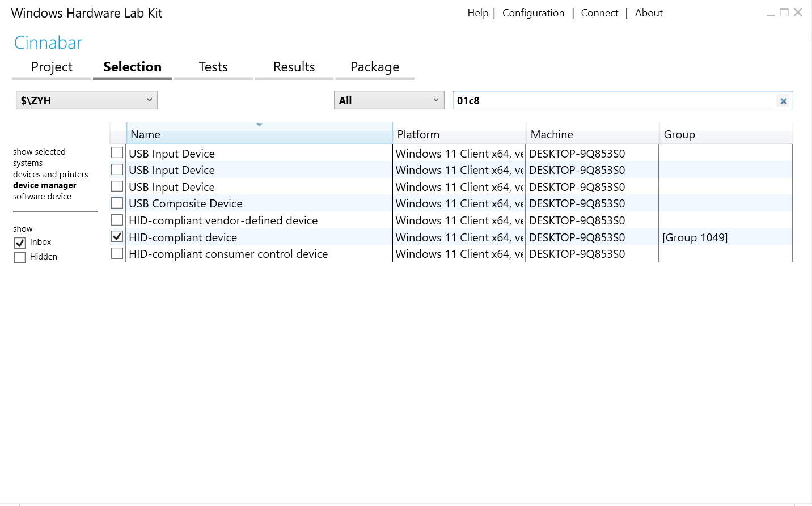812x506 pixels.
Task: Open the Package tab
Action: pos(375,67)
